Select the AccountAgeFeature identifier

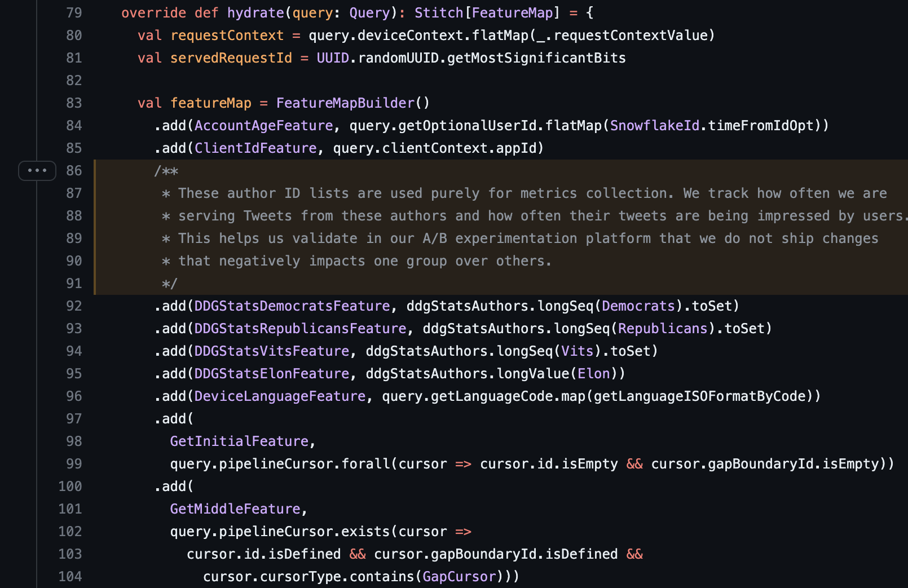[263, 126]
